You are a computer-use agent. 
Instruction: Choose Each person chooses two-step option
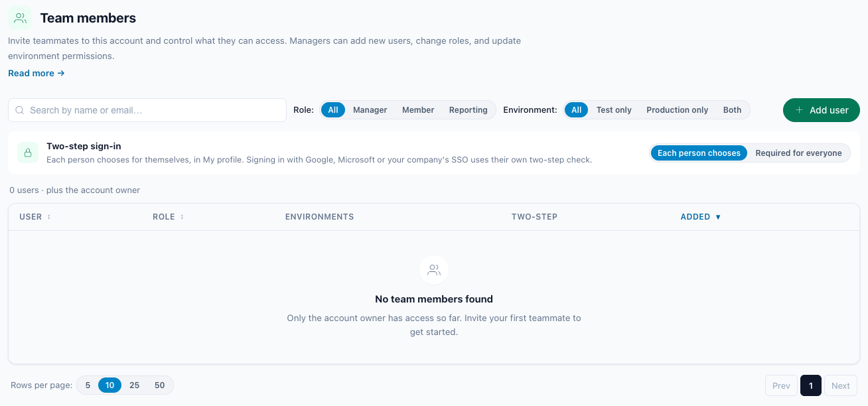(699, 153)
